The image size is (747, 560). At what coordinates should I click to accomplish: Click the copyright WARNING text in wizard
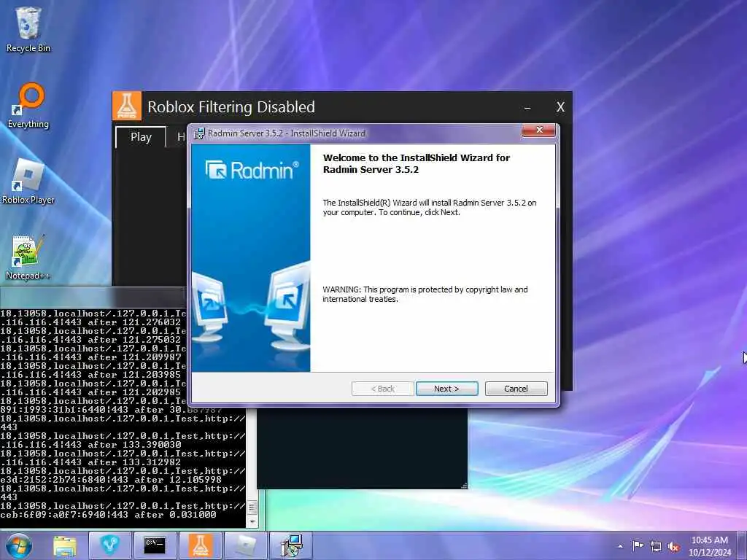[425, 295]
